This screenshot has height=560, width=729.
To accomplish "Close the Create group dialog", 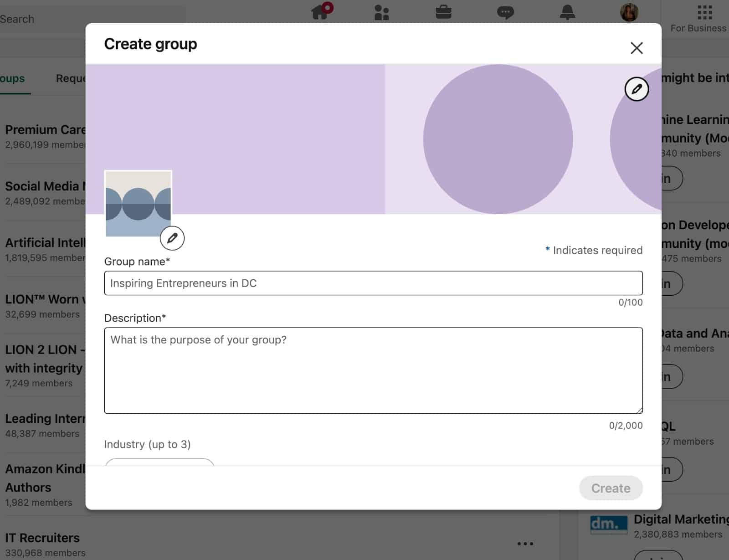I will pyautogui.click(x=637, y=47).
